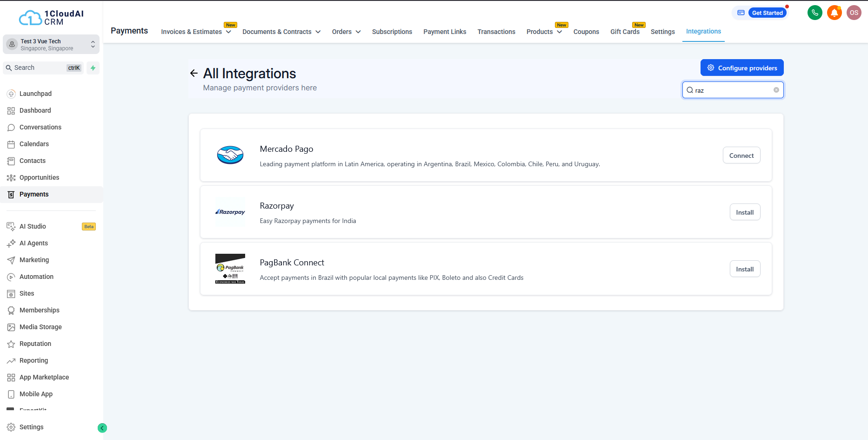Click the green lightning quick-action icon

pyautogui.click(x=93, y=68)
